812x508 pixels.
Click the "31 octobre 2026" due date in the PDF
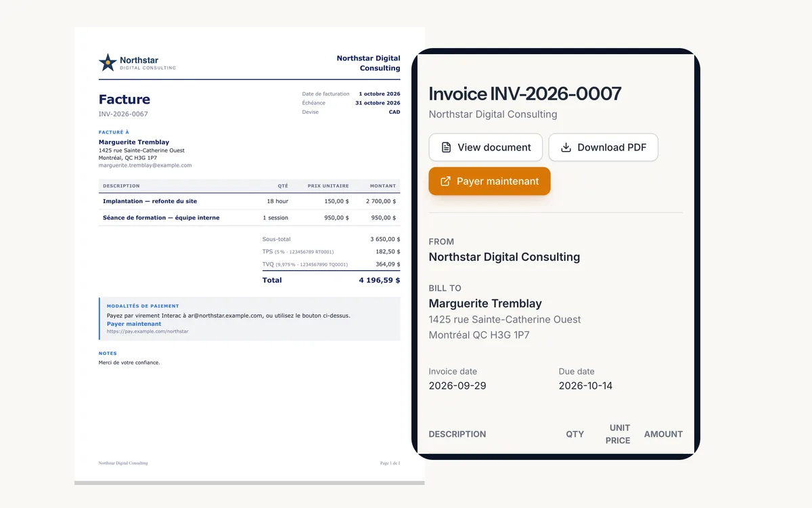[x=378, y=103]
